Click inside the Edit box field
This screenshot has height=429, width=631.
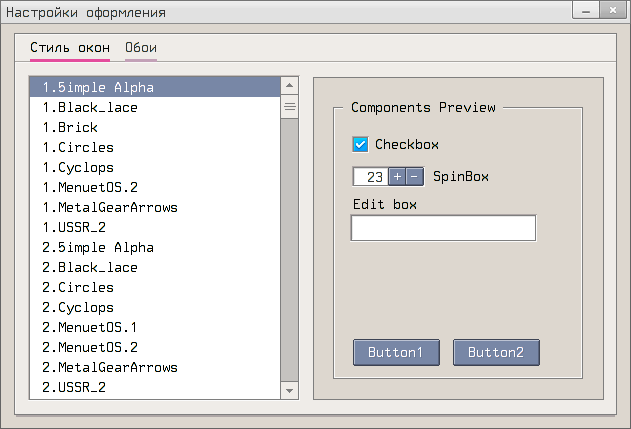pyautogui.click(x=443, y=228)
